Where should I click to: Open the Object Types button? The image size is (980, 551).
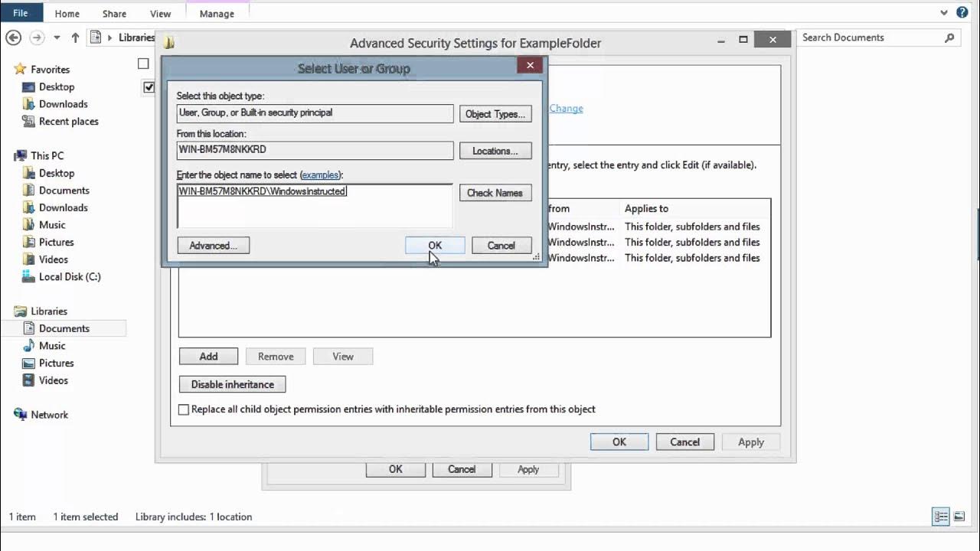point(495,114)
